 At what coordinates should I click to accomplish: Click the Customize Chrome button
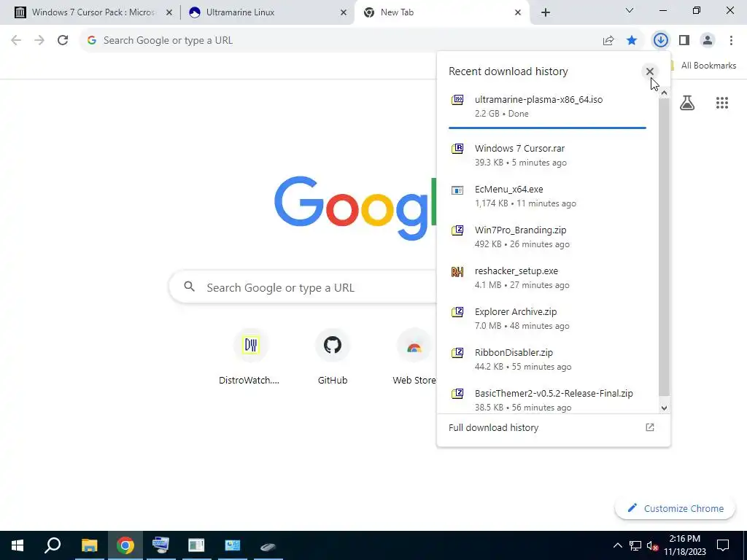click(x=676, y=508)
